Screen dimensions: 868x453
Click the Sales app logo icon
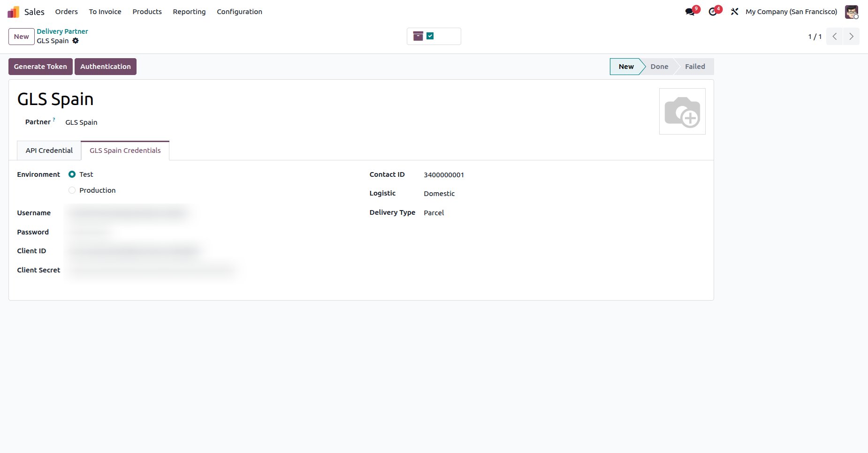13,12
